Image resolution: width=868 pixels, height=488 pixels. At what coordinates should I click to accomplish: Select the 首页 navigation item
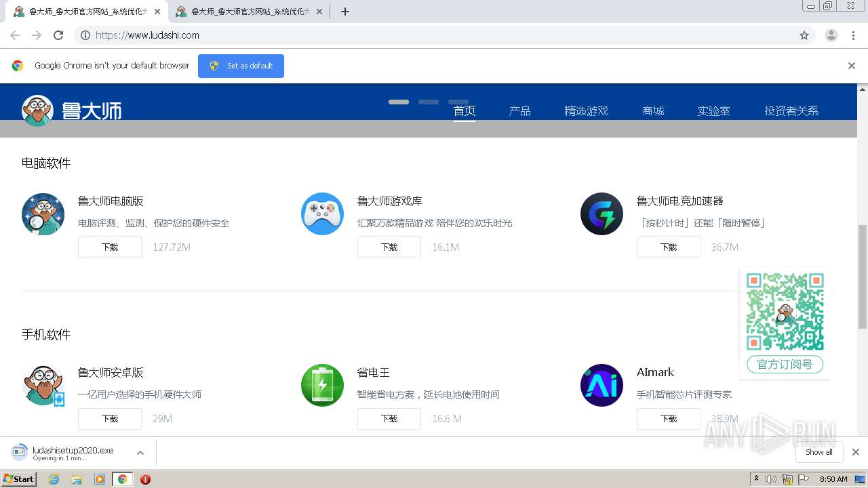click(x=465, y=111)
